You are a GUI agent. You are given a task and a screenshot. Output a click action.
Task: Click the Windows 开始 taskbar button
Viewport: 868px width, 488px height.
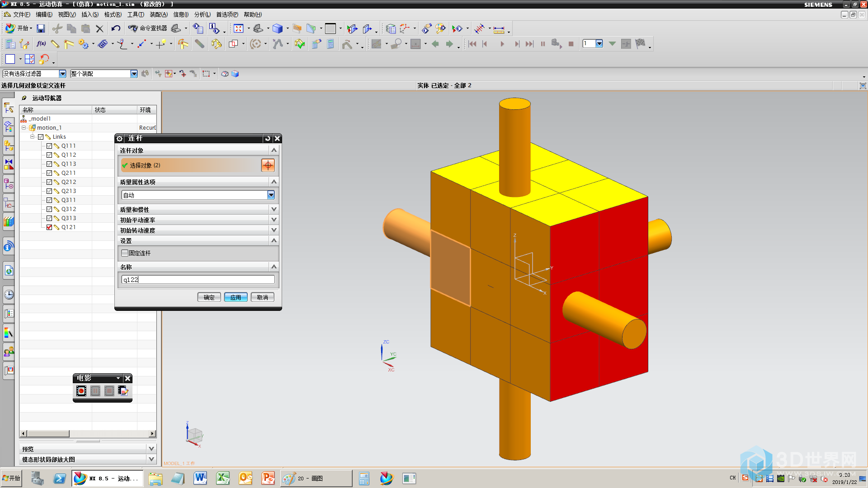(x=11, y=478)
